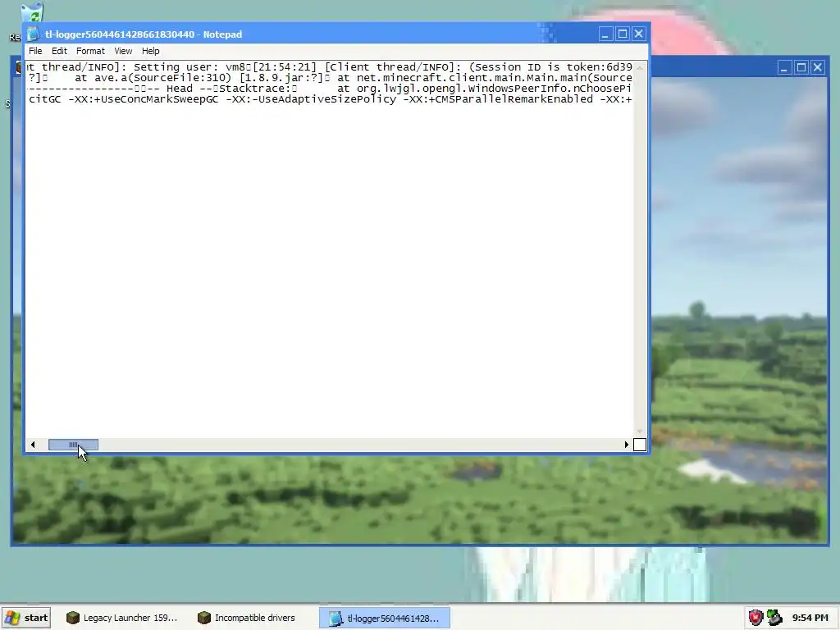Click the horizontal scrollbar left arrow

33,445
